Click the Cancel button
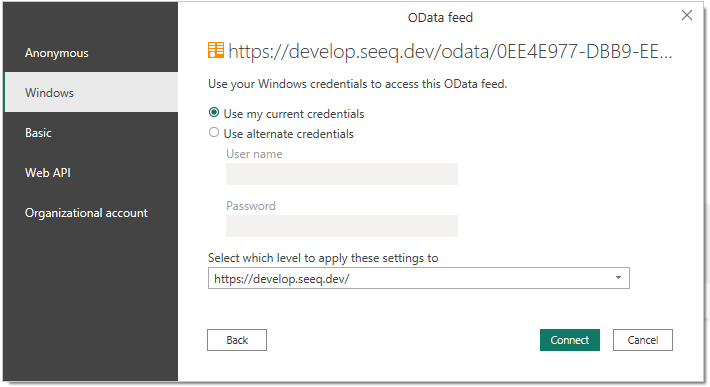The image size is (710, 387). click(643, 340)
